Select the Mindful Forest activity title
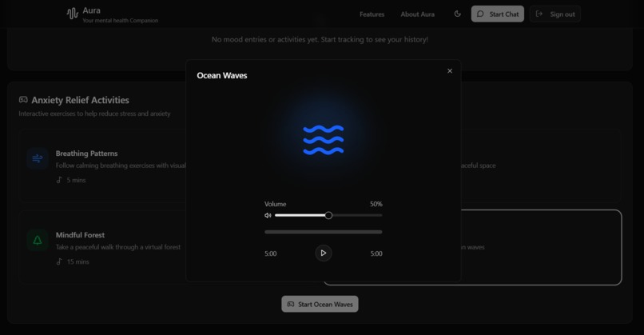The width and height of the screenshot is (644, 335). pos(80,235)
